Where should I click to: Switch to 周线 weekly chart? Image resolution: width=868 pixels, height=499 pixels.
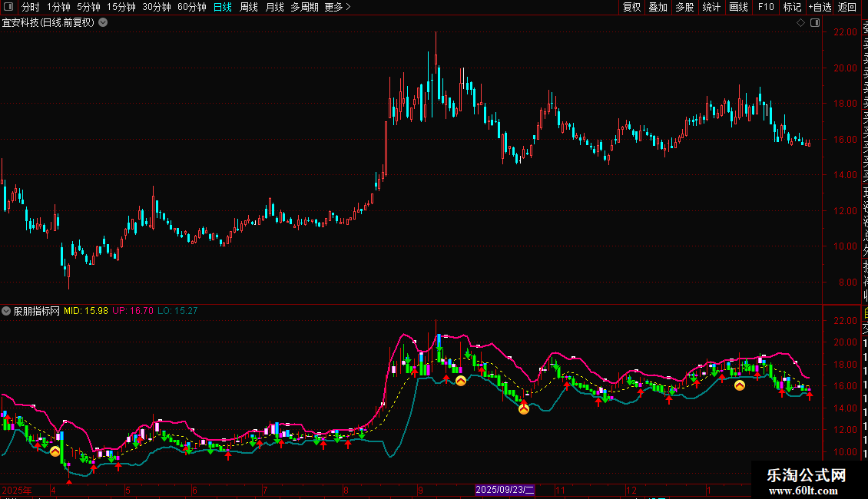coord(249,7)
